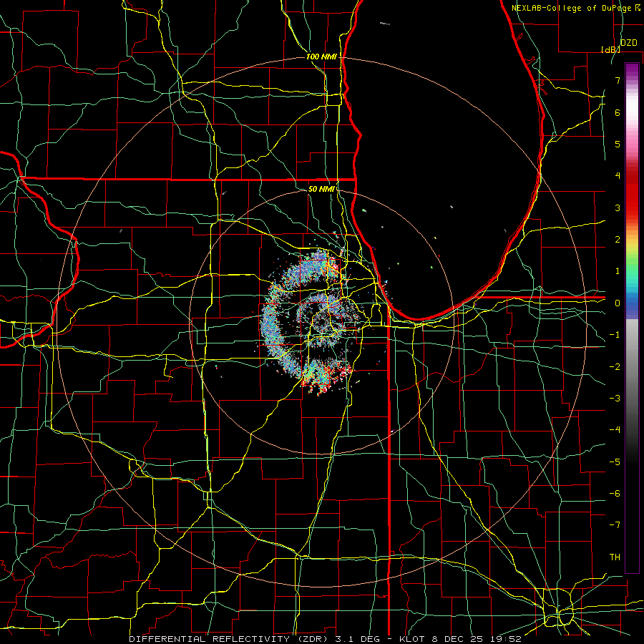Click the Differential Reflectivity title caption
Image resolution: width=644 pixels, height=644 pixels.
(325, 639)
